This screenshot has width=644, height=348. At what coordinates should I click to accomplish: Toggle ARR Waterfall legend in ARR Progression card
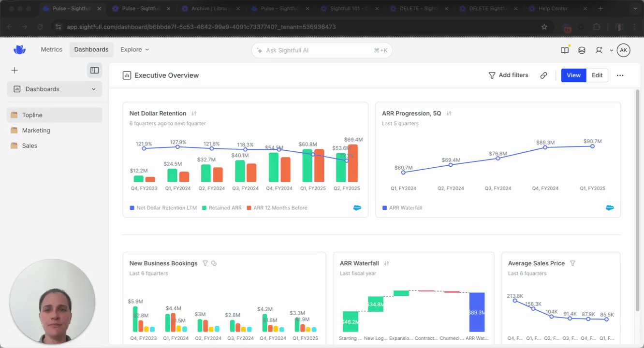click(x=402, y=208)
